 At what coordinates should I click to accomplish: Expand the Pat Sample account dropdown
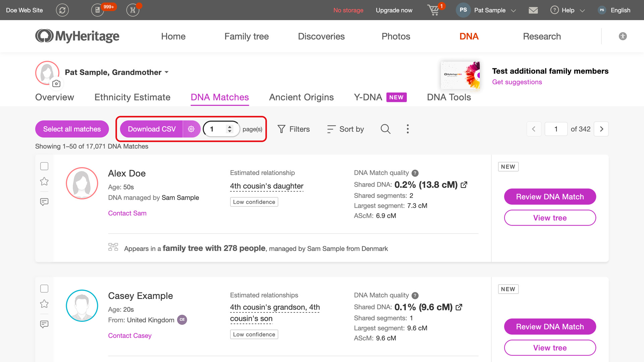tap(486, 10)
